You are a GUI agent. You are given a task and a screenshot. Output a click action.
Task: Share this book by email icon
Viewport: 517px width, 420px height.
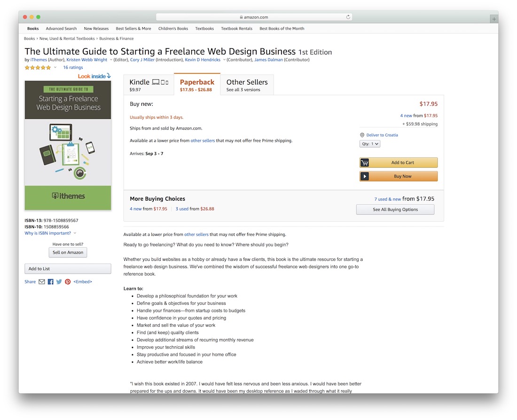tap(41, 282)
